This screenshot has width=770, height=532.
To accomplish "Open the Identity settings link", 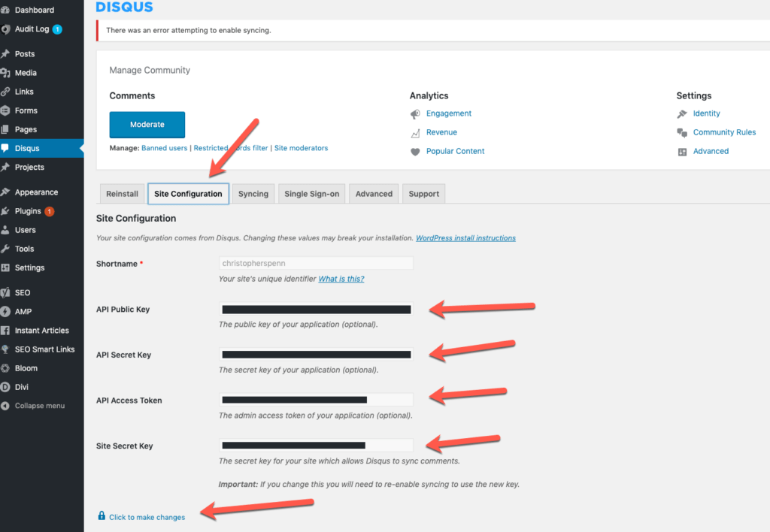I will [707, 113].
